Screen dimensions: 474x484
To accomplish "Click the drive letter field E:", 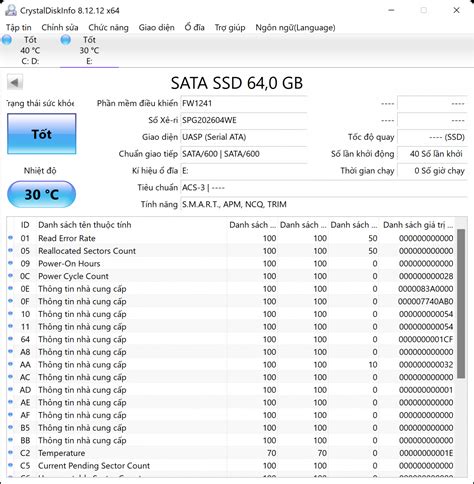I will point(243,171).
